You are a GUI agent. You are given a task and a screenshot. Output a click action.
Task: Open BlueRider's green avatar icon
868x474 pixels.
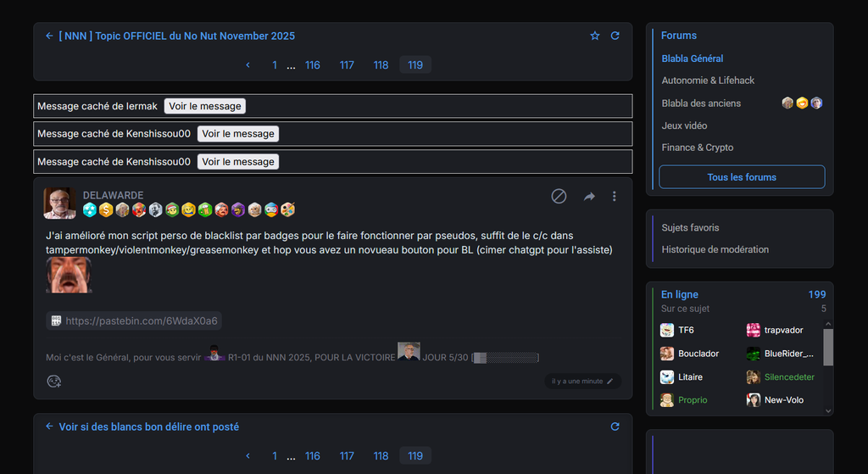click(754, 354)
